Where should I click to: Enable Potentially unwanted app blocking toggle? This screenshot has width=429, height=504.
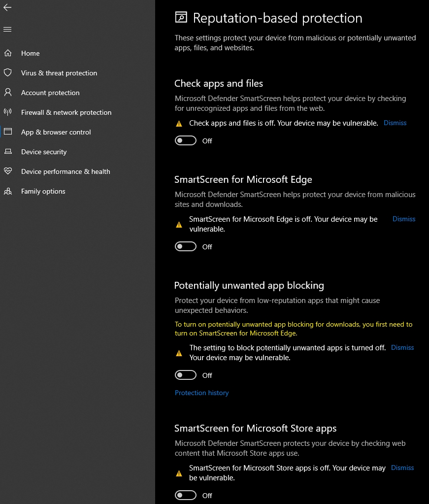pyautogui.click(x=186, y=375)
